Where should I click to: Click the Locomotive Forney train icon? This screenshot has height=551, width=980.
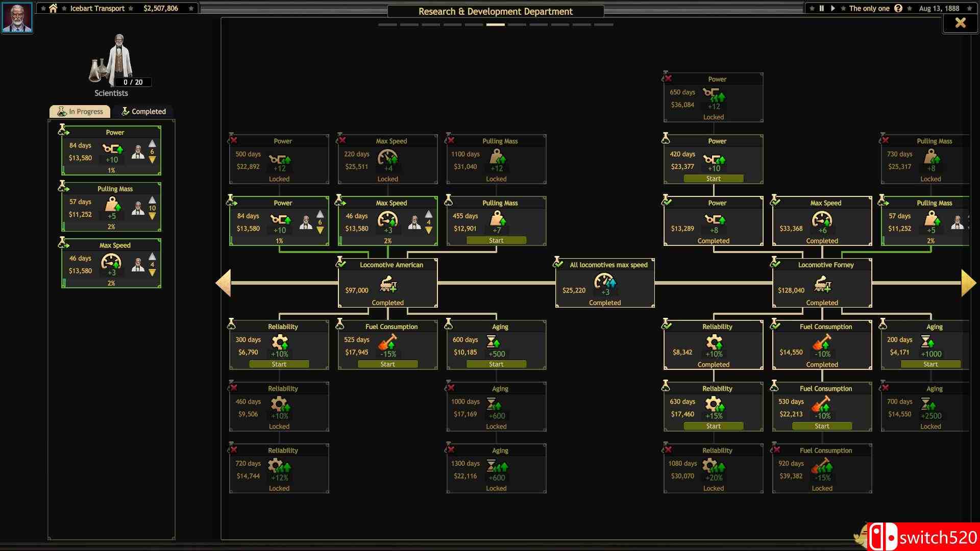click(x=823, y=284)
